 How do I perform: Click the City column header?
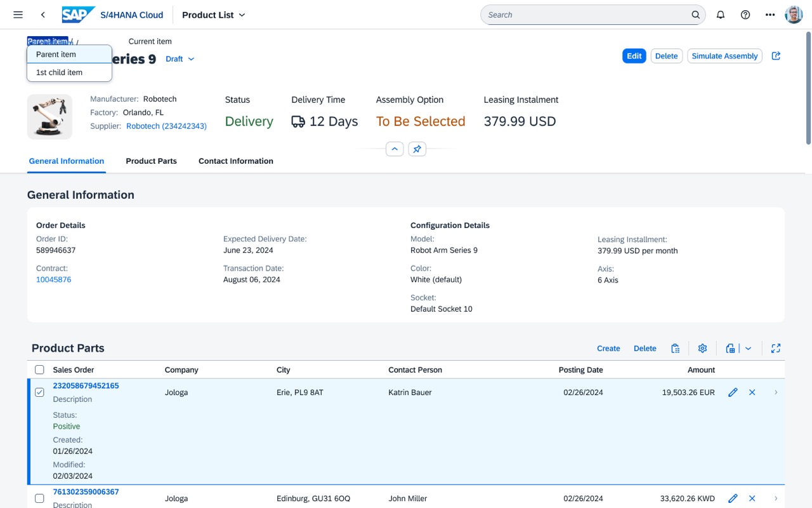pos(284,370)
